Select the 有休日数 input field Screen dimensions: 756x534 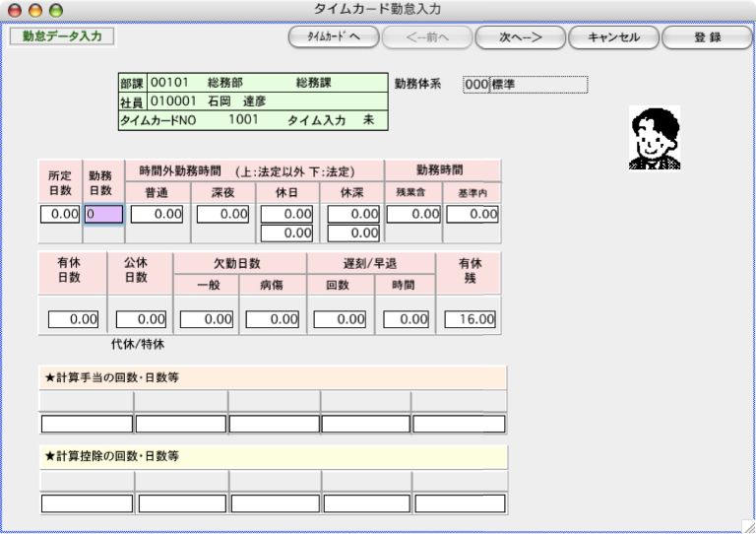coord(74,319)
